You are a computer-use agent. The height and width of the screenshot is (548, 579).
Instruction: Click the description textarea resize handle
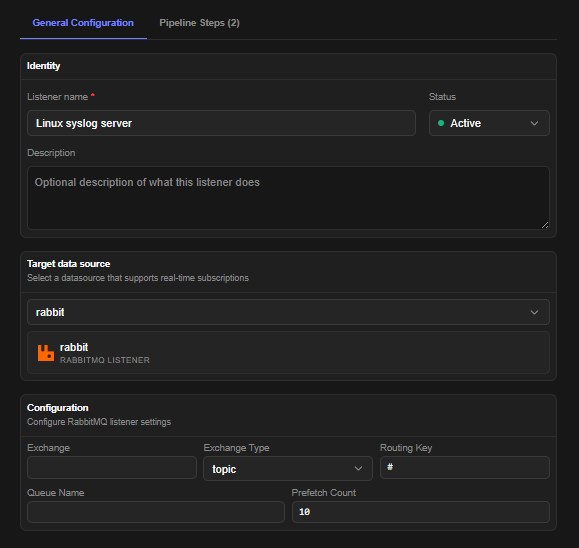click(545, 225)
